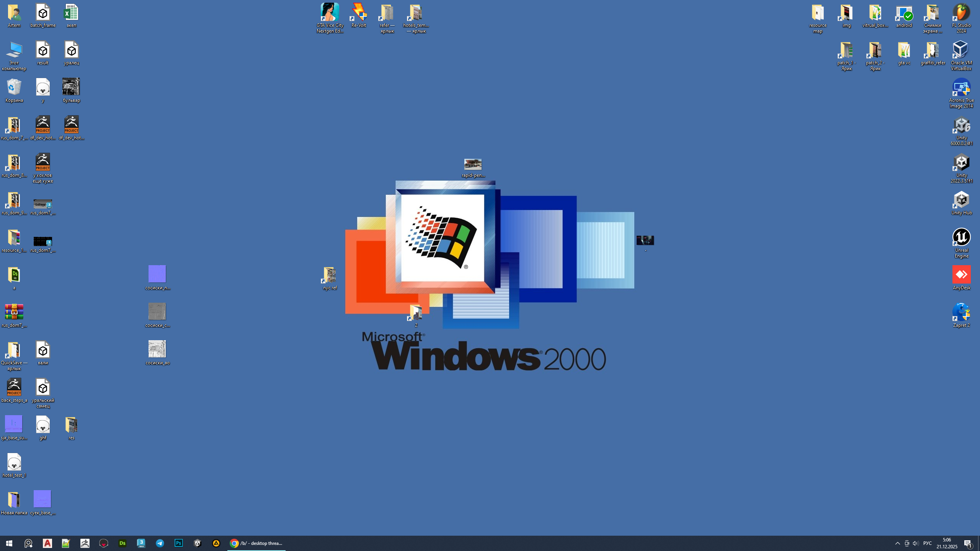Open Telegram from the taskbar

160,543
